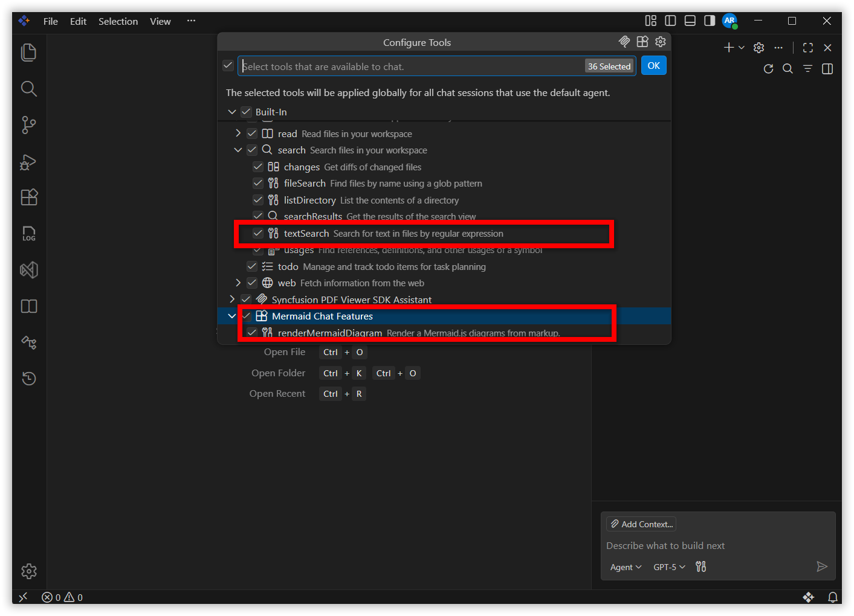Open the Selection menu

[118, 21]
